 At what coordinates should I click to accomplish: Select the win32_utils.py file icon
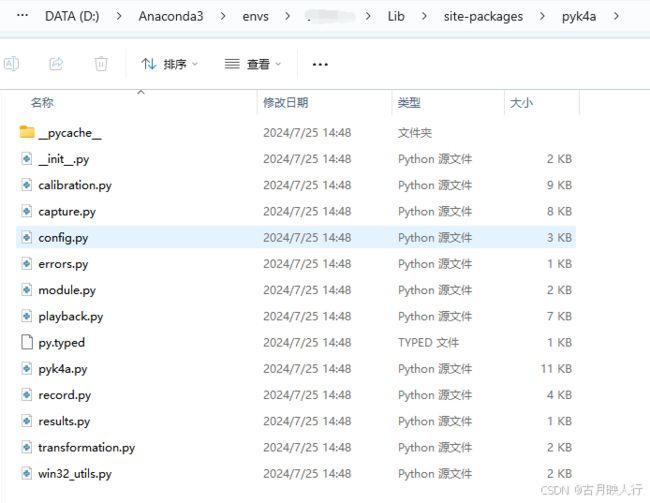[x=27, y=473]
